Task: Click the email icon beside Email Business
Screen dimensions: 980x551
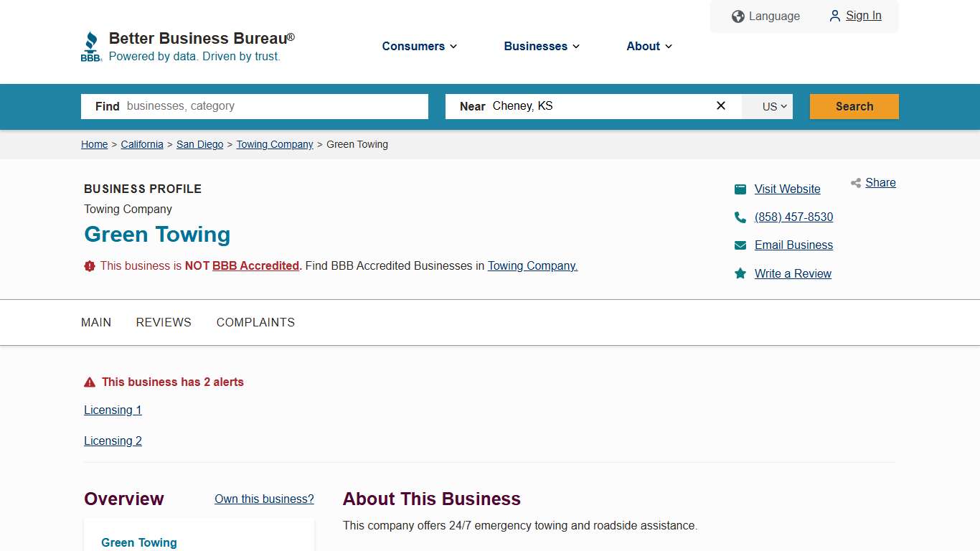Action: tap(740, 245)
